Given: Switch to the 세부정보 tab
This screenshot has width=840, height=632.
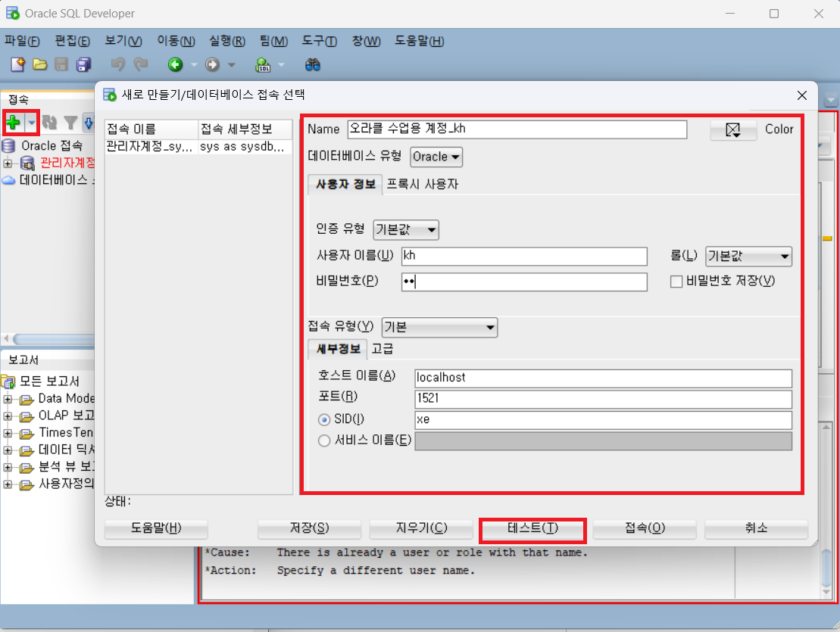Looking at the screenshot, I should [x=338, y=349].
